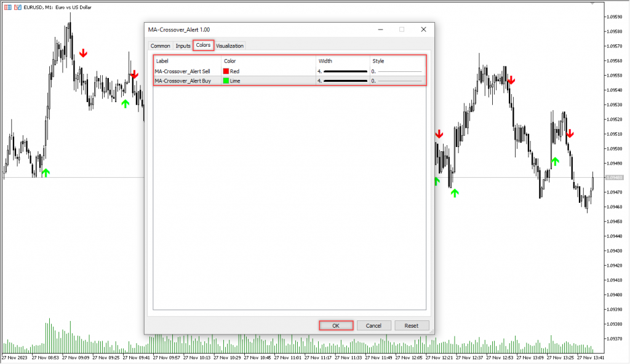Viewport: 630px width, 364px height.
Task: Click the green buy arrow near 08:53
Action: (46, 173)
